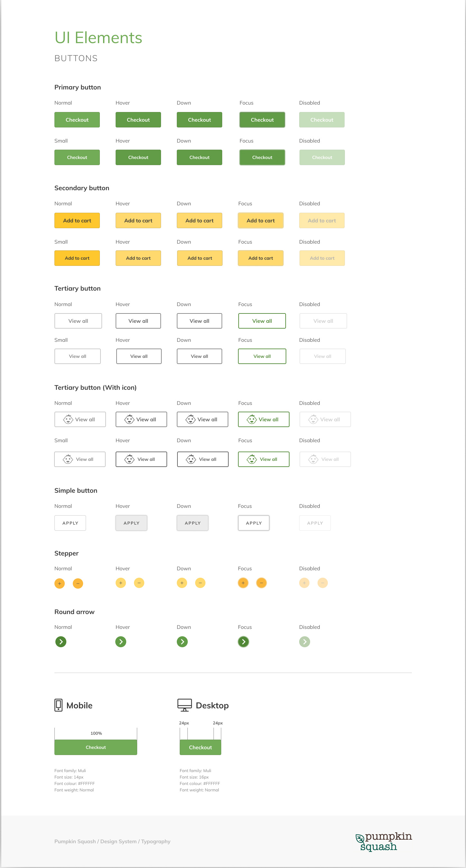This screenshot has width=466, height=868.
Task: Click the Tertiary button (With icon) heading
Action: click(x=95, y=387)
